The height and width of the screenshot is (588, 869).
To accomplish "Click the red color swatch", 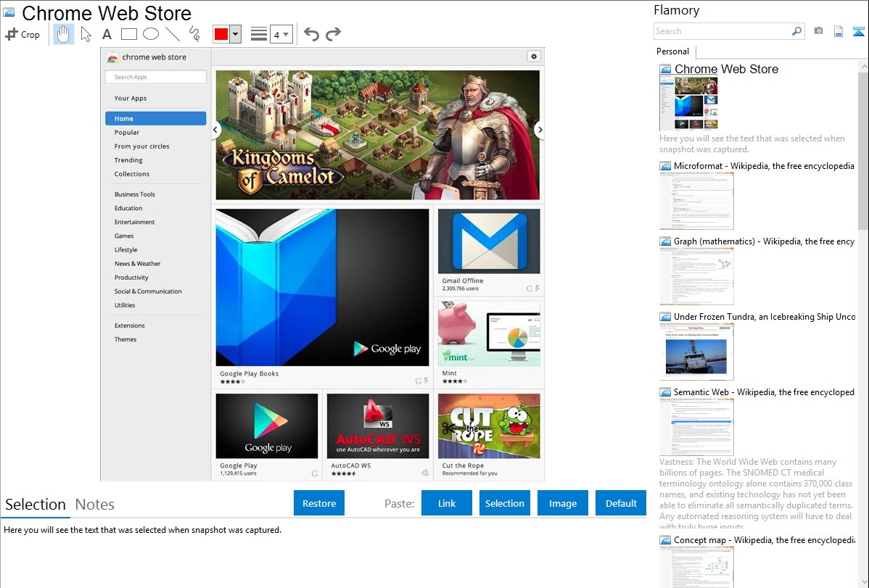I will (x=221, y=34).
